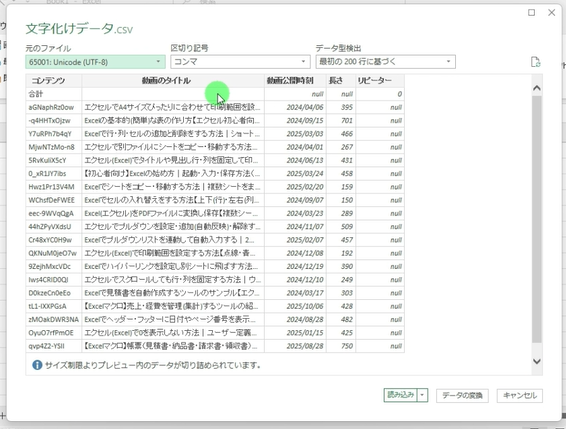Click the MjwNTzMo-n8 cell

(x=54, y=147)
